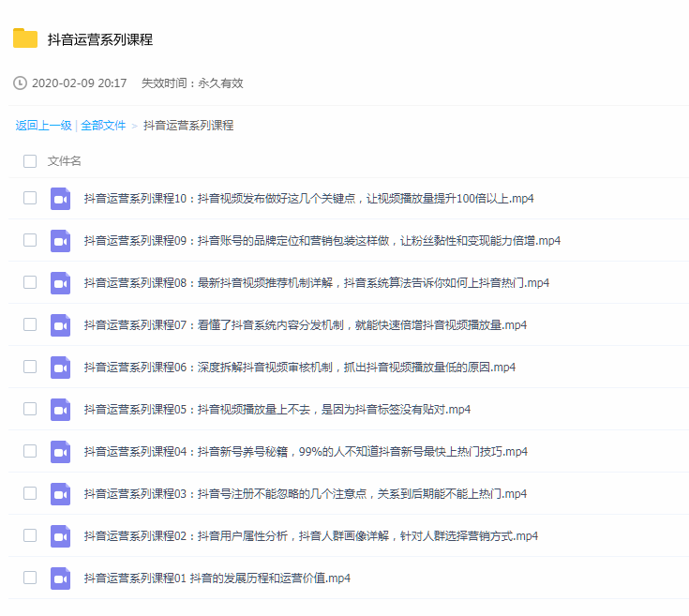The image size is (689, 616).
Task: Click the video icon for 课程09
Action: pyautogui.click(x=60, y=241)
